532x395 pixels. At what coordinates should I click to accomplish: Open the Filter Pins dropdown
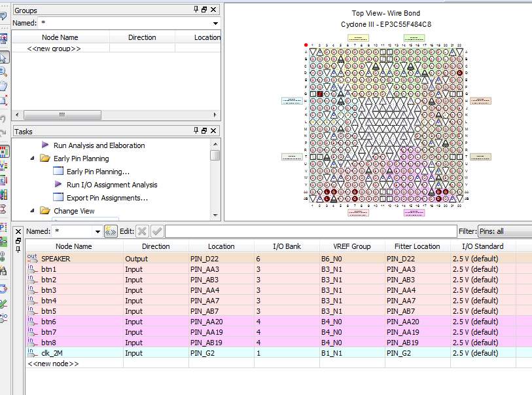click(504, 231)
